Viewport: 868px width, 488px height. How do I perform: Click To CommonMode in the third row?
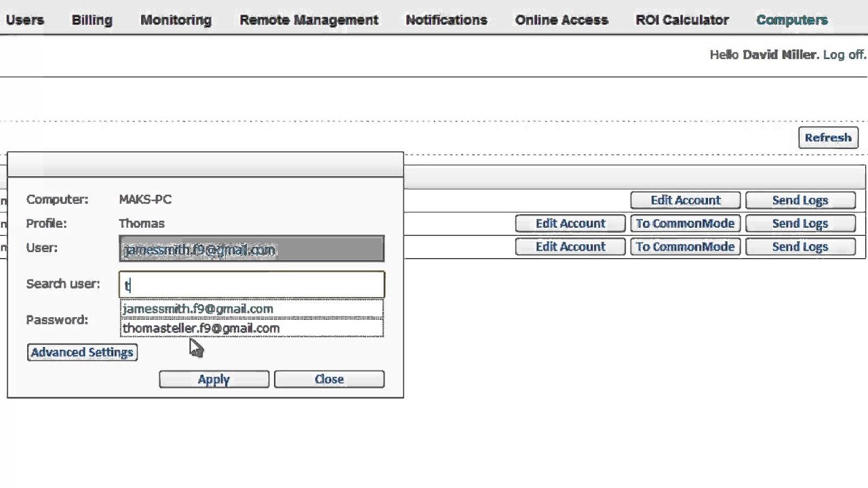click(686, 246)
